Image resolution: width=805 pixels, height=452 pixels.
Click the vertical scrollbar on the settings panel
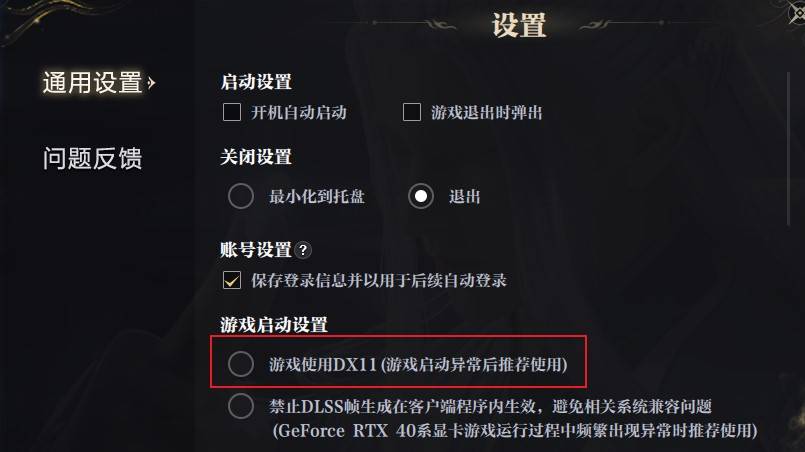click(789, 149)
